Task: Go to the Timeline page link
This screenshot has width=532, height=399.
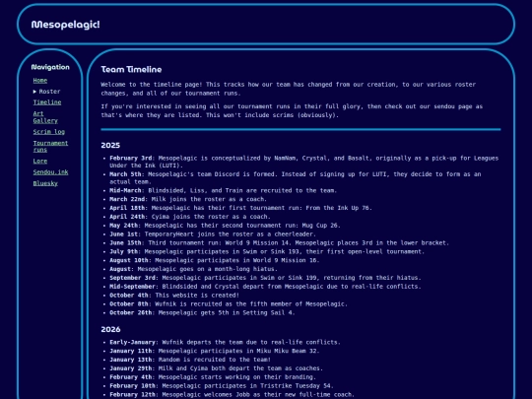Action: tap(47, 102)
